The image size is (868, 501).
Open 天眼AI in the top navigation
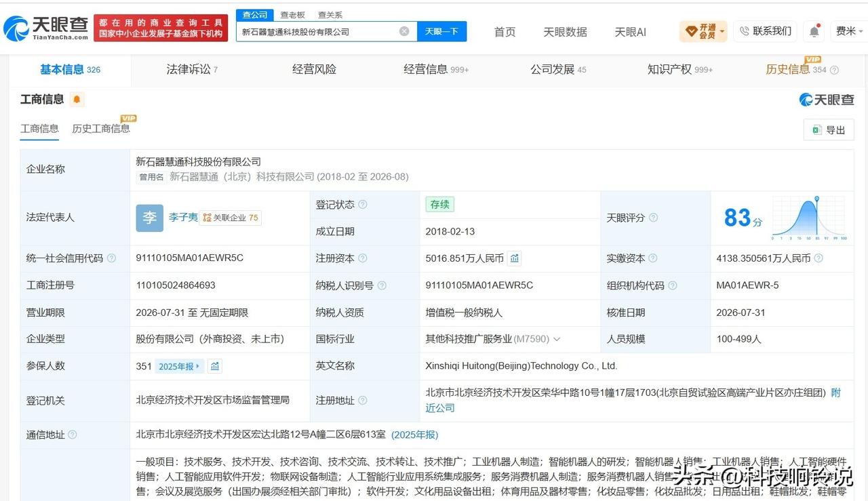tap(630, 32)
